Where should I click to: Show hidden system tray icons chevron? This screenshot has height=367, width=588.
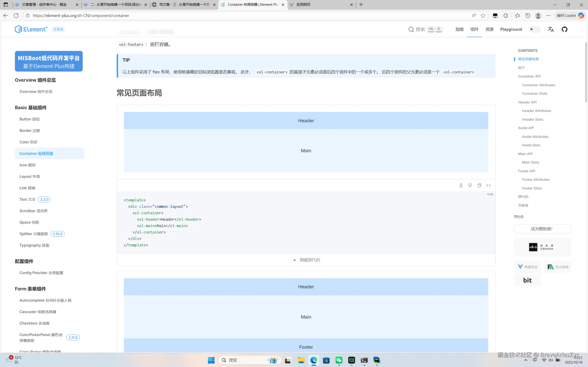coord(526,360)
